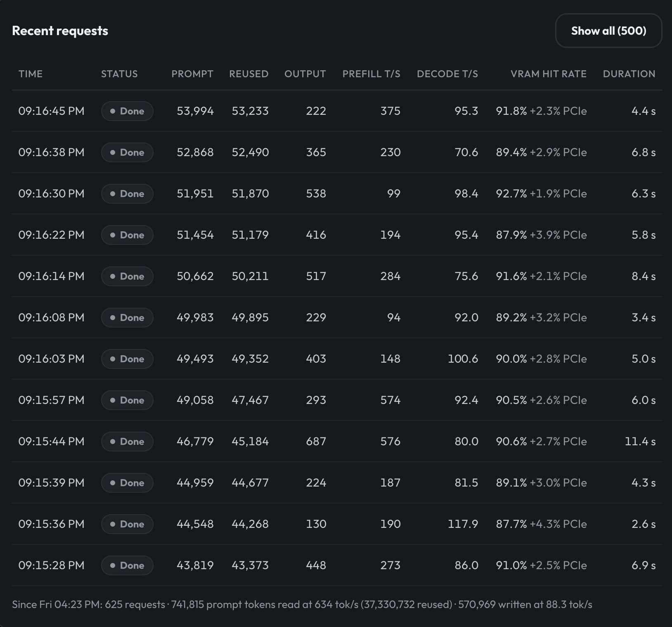This screenshot has width=672, height=627.
Task: Select the TIME column header
Action: tap(31, 74)
